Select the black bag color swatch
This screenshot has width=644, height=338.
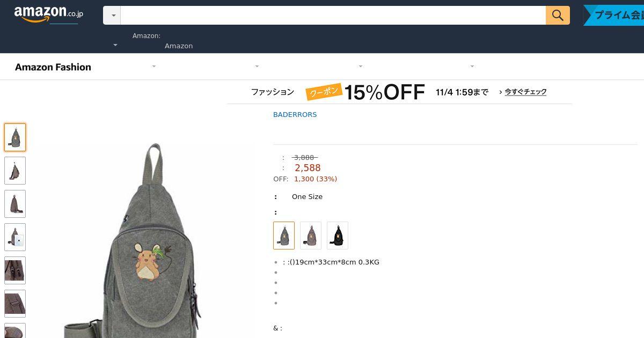(338, 236)
